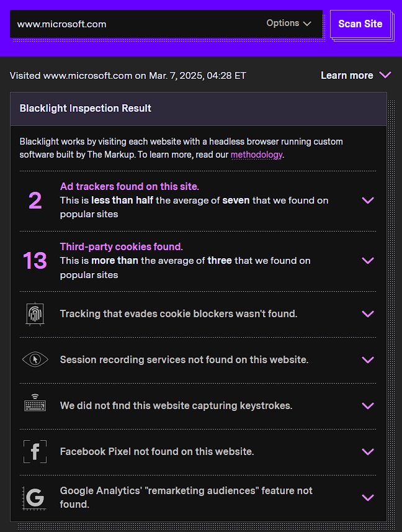Click the third-party cookies count 13
This screenshot has height=532, width=402.
point(35,261)
